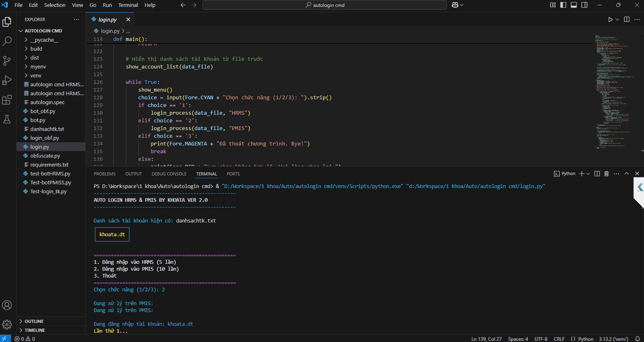Expand the build folder in Explorer

tap(36, 49)
